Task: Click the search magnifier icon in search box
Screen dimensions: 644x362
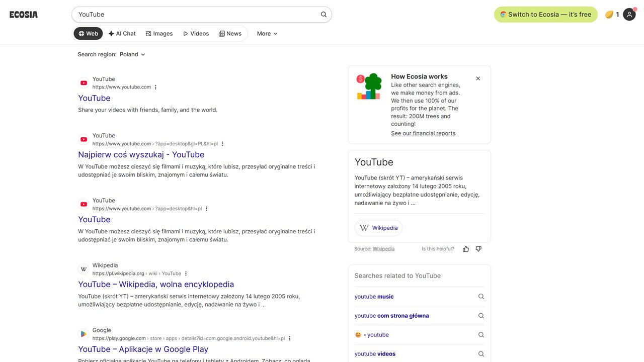Action: click(x=324, y=15)
